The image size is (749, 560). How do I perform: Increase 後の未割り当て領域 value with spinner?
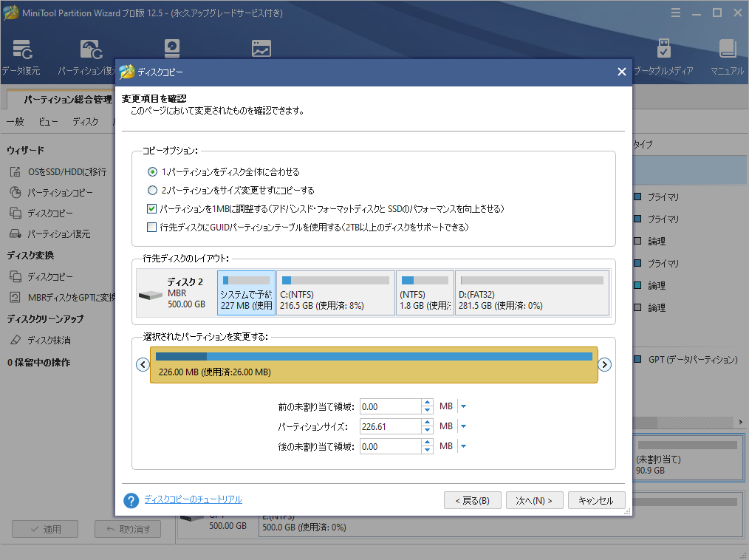click(x=428, y=443)
